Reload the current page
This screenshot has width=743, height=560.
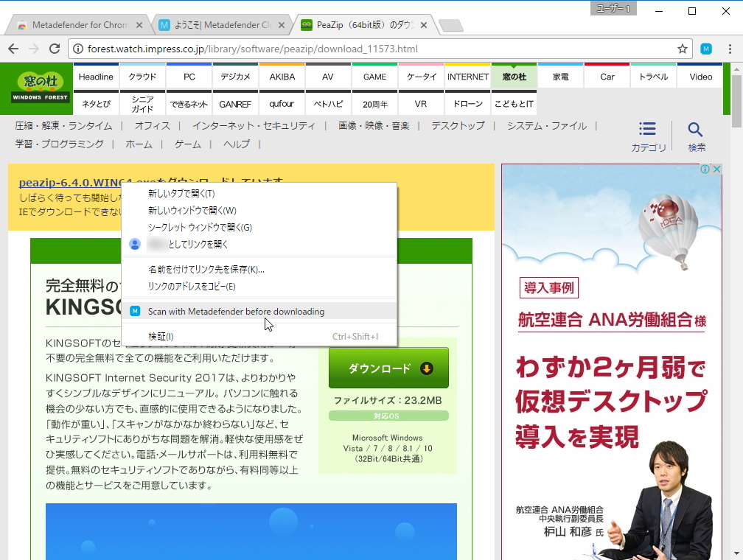55,49
